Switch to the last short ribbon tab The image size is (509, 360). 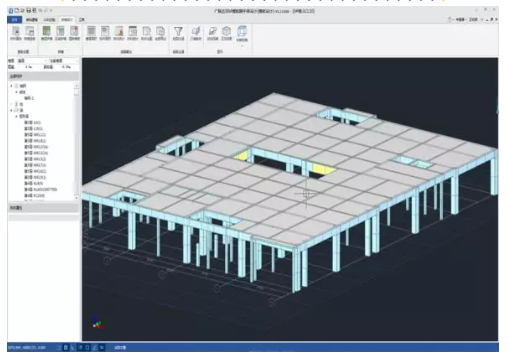[82, 20]
